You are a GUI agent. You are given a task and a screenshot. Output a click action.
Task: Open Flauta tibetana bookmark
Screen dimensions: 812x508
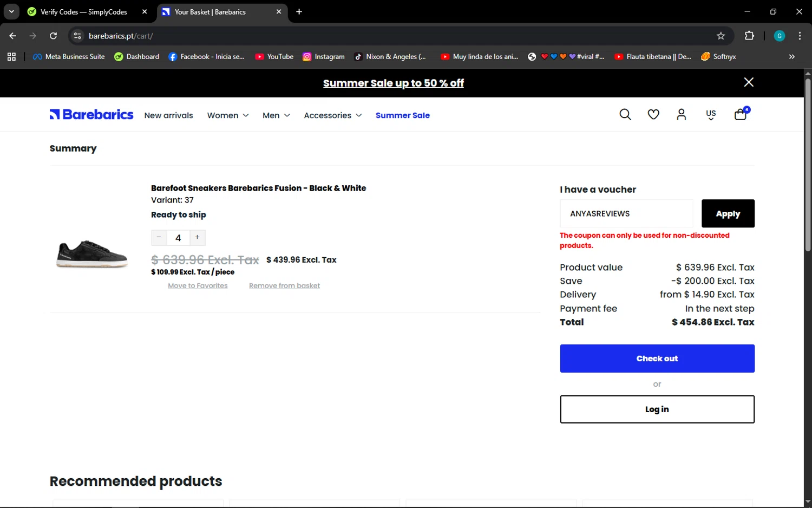coord(653,56)
